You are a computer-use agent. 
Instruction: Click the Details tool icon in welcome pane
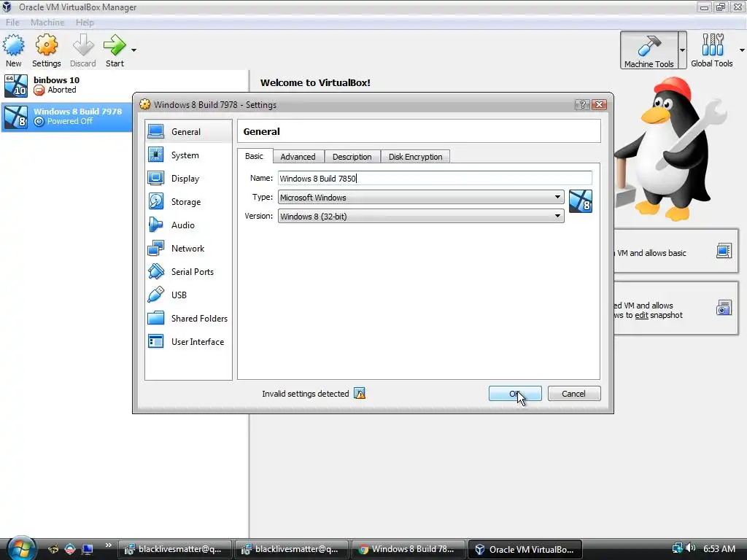724,251
